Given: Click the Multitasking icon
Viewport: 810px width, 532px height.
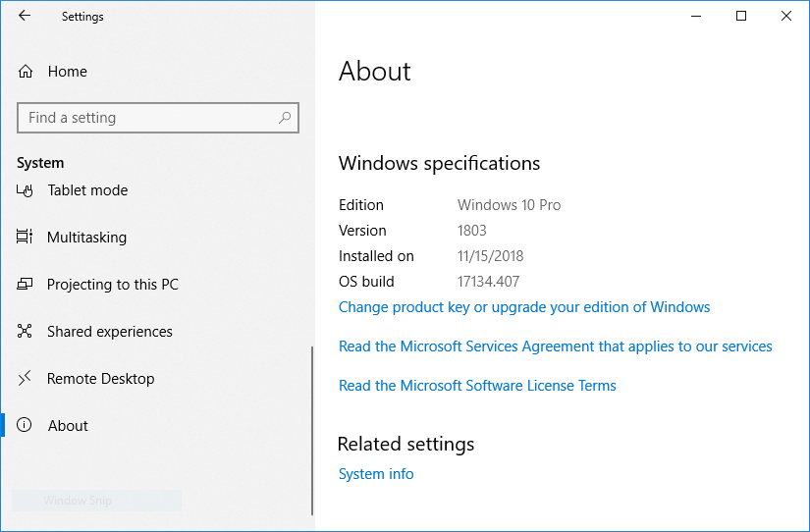Looking at the screenshot, I should pyautogui.click(x=25, y=237).
